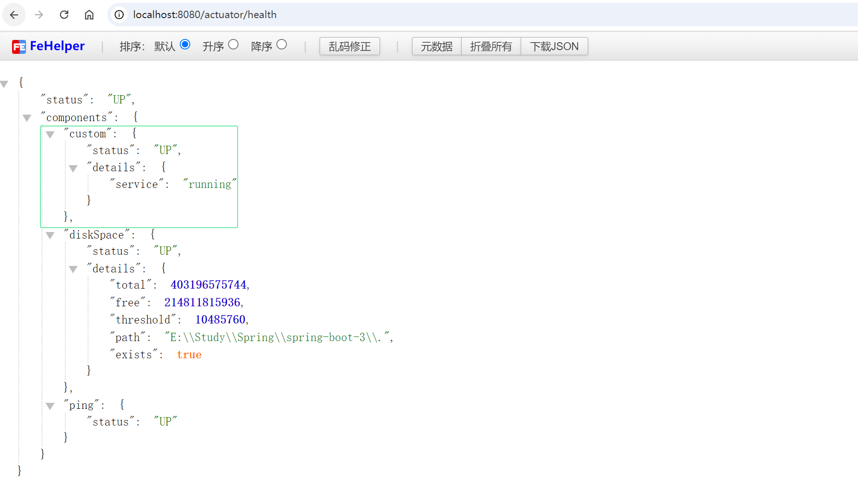Image resolution: width=858 pixels, height=504 pixels.
Task: Reload the page with refresh icon
Action: click(64, 15)
